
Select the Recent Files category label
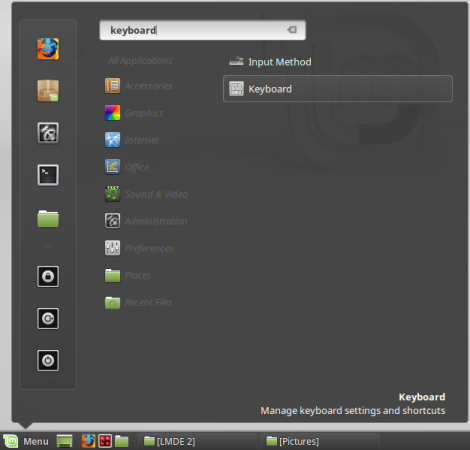point(149,302)
